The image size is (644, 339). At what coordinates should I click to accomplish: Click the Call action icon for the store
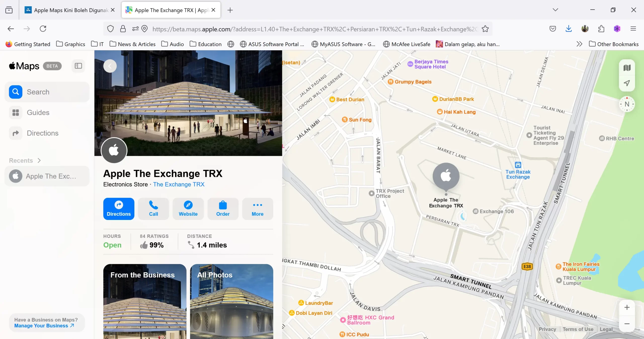point(153,206)
